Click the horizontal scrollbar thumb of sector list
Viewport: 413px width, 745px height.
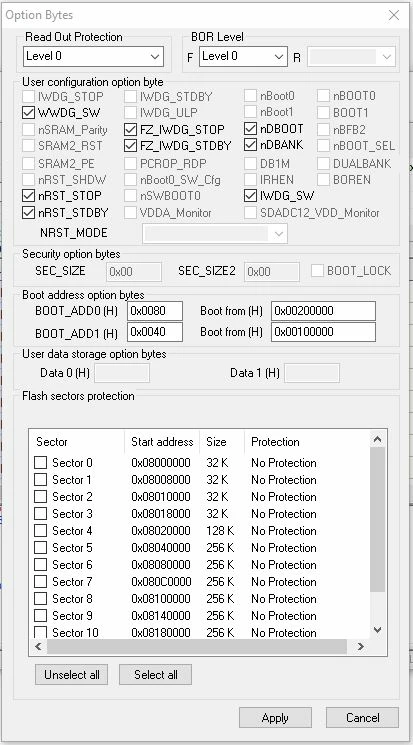[x=197, y=646]
